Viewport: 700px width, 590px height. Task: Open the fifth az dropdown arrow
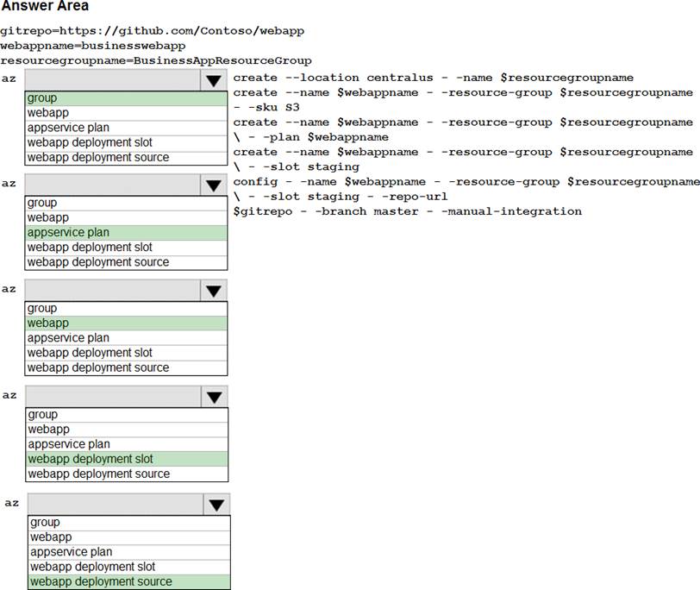(216, 504)
